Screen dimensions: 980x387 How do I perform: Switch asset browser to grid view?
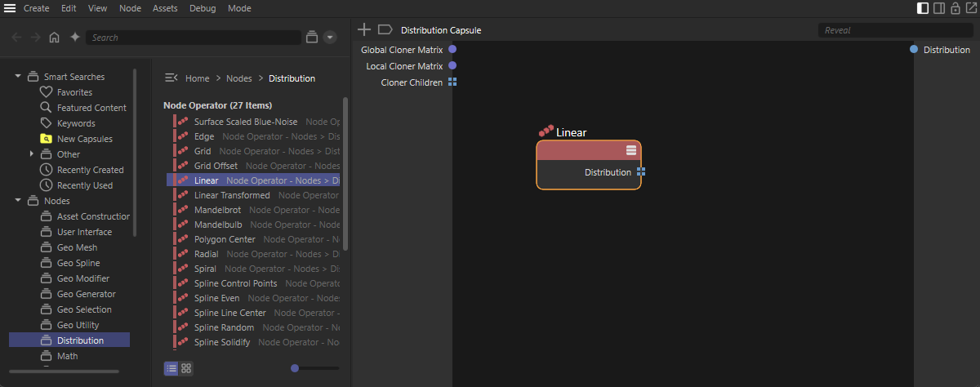[x=186, y=368]
